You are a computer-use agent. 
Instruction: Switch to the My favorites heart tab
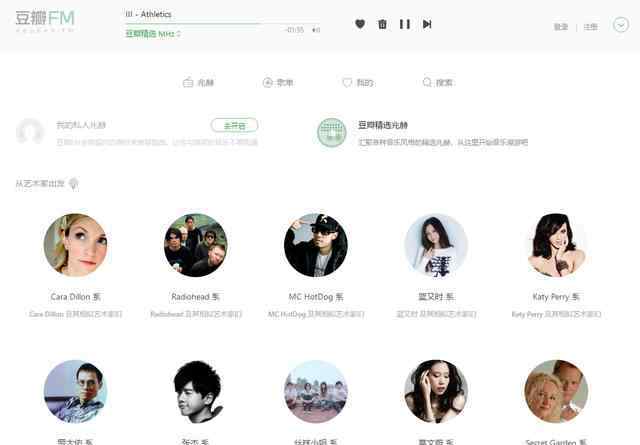point(358,82)
